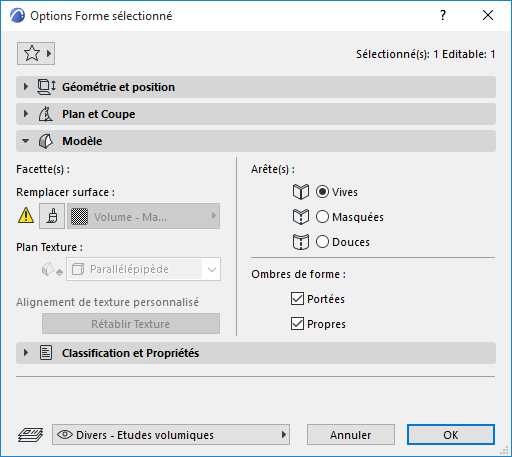Open the Parallélépipède dropdown arrow

pos(212,269)
